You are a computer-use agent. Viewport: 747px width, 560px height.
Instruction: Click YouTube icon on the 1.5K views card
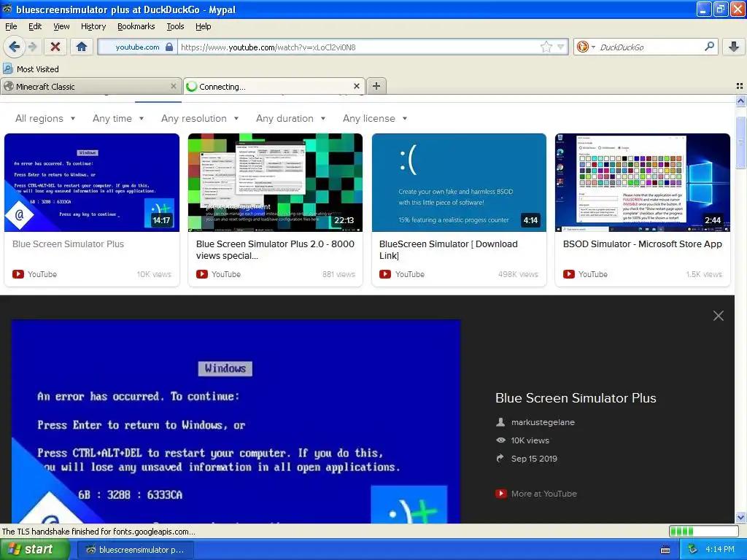[x=569, y=274]
